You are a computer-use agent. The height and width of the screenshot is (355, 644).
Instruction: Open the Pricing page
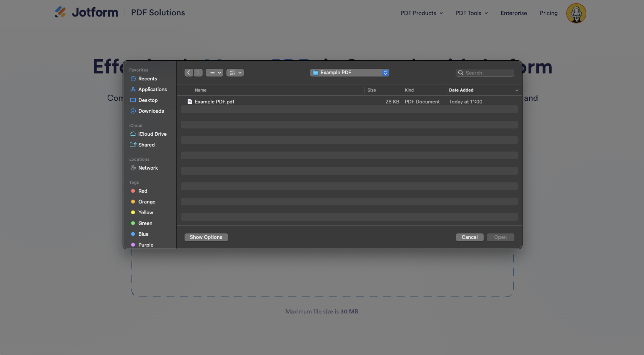coord(548,13)
